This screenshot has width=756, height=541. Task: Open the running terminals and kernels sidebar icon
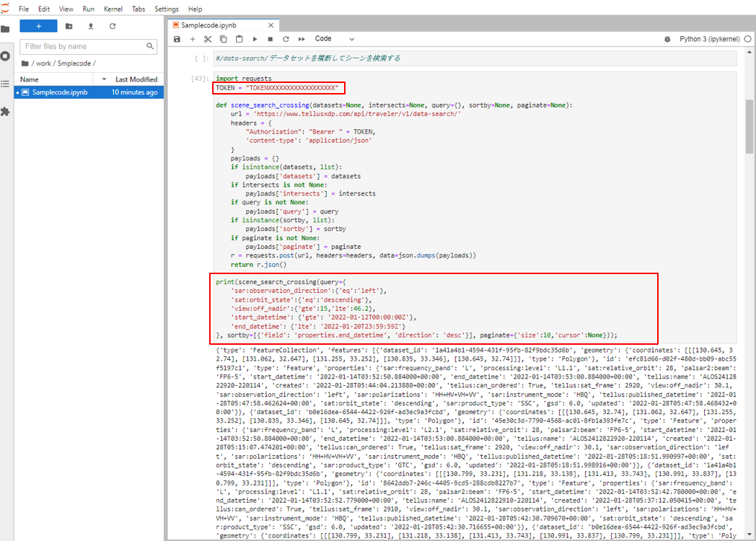[5, 56]
